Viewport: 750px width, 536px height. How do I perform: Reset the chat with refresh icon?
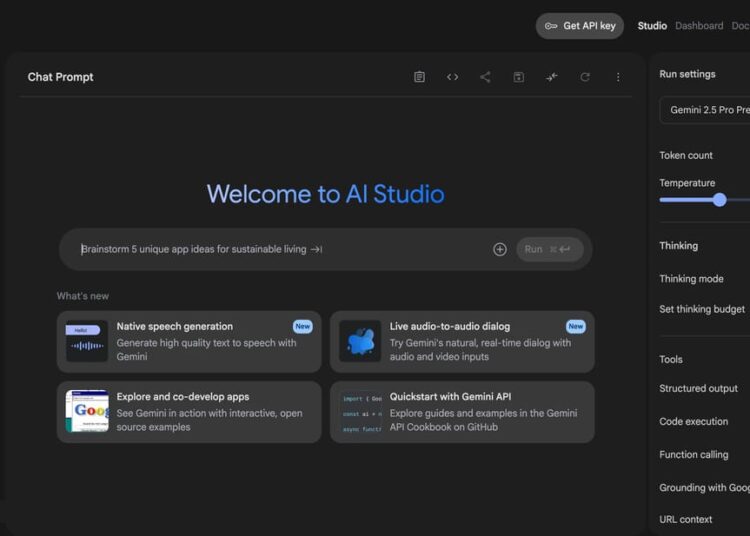pyautogui.click(x=584, y=77)
